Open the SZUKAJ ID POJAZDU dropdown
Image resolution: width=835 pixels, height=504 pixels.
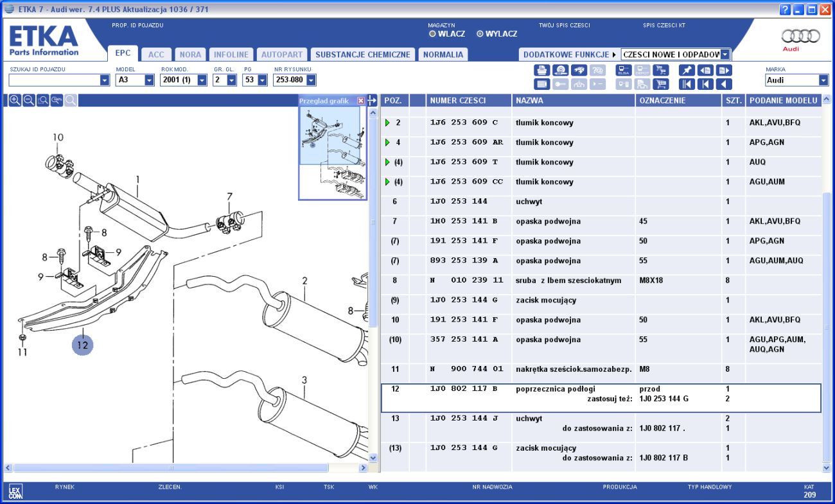click(105, 80)
